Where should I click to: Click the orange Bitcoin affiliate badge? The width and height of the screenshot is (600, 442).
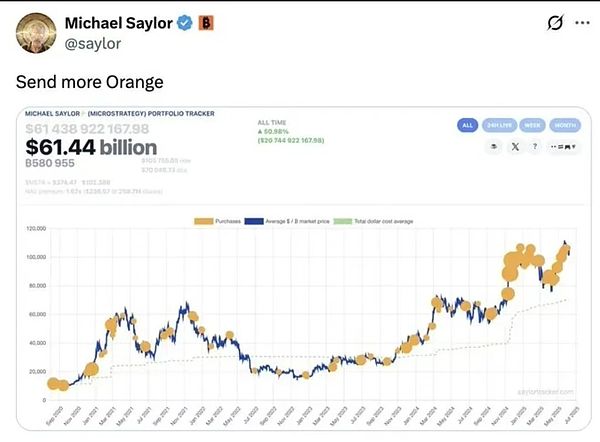pyautogui.click(x=205, y=22)
